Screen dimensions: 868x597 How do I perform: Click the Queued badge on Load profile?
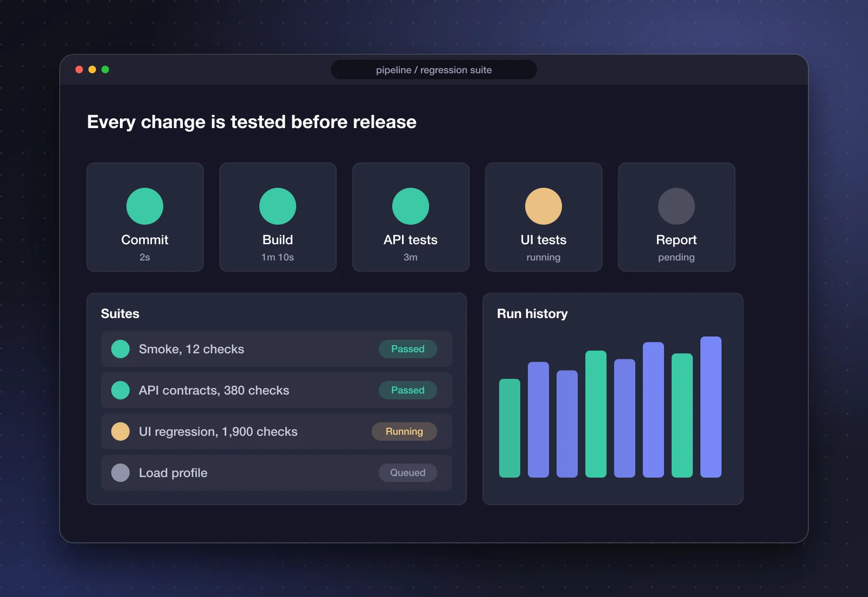point(408,473)
